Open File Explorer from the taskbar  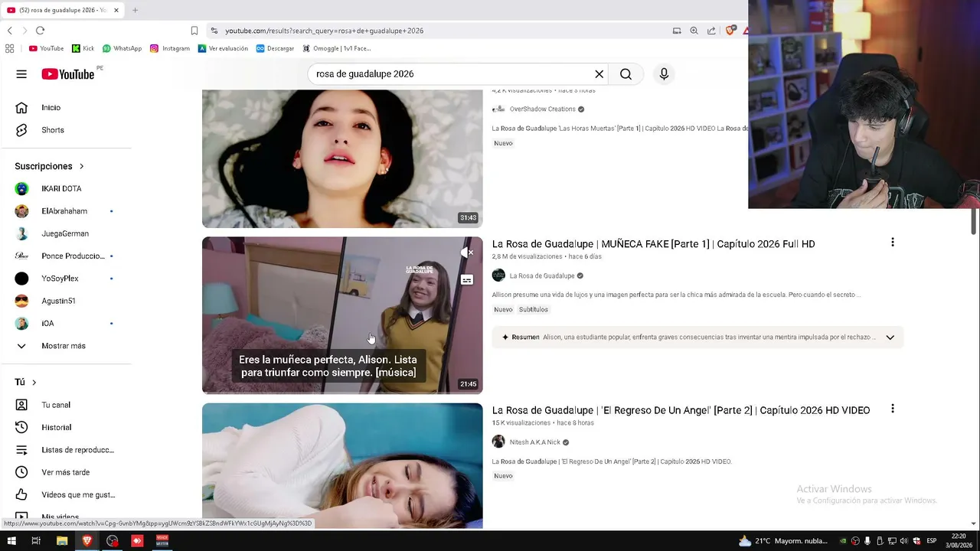[62, 541]
